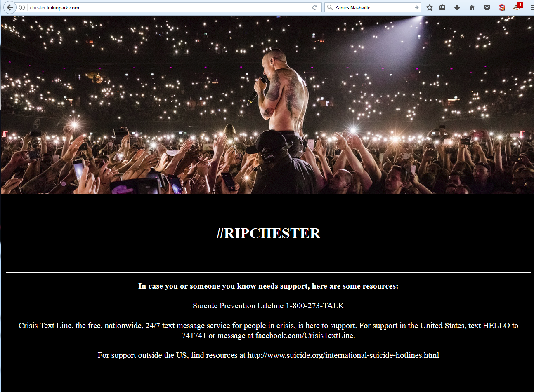Show your bookmarks list icon
Screen dimensions: 534x392
[x=442, y=7]
